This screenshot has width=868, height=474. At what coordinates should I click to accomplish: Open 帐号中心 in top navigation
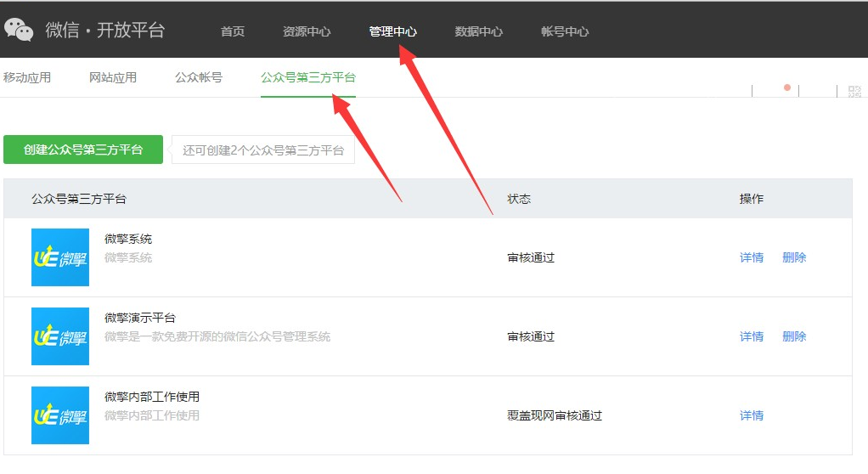coord(565,31)
